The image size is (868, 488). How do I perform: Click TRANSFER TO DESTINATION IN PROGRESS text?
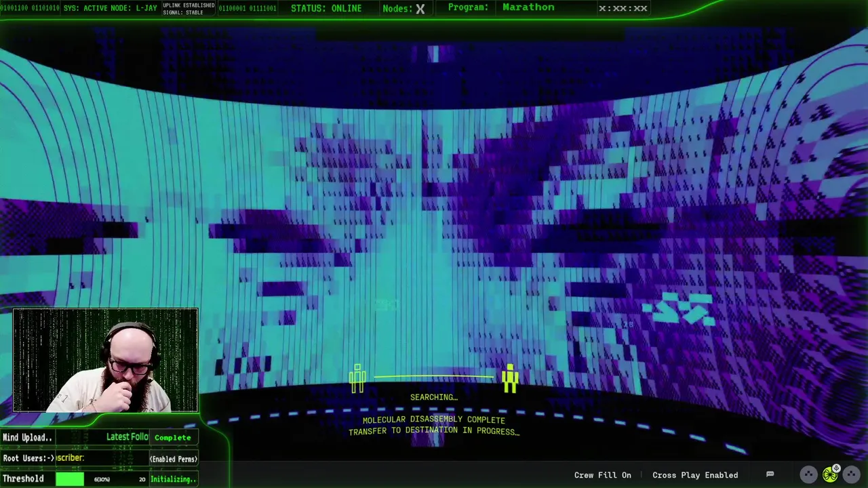[434, 431]
